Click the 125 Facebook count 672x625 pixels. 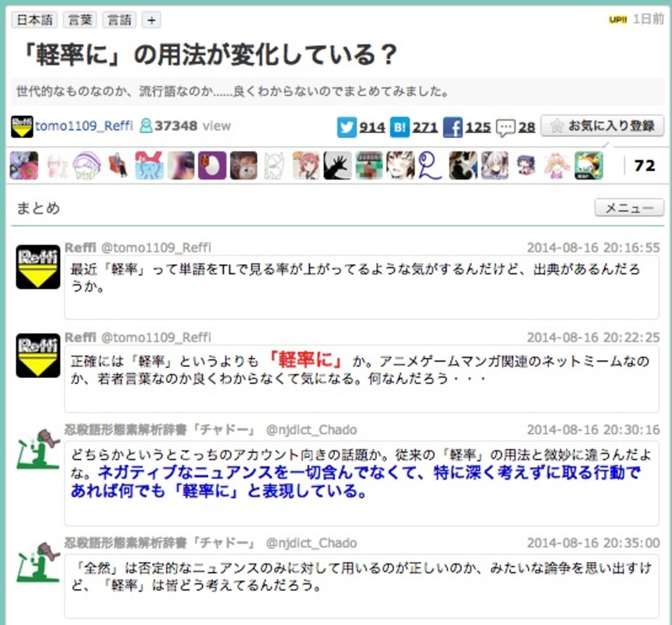(x=478, y=127)
